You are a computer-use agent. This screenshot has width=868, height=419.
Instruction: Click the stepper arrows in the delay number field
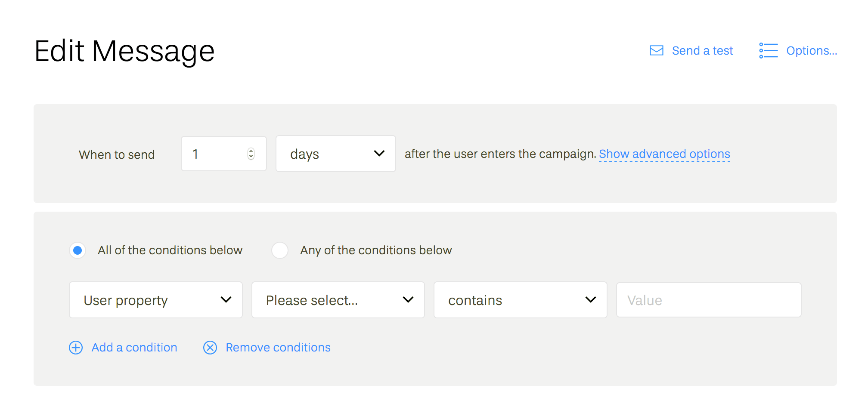251,154
